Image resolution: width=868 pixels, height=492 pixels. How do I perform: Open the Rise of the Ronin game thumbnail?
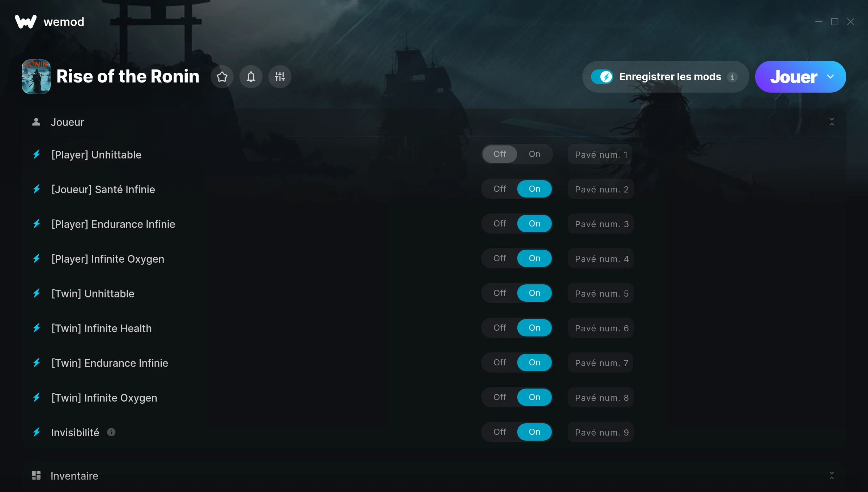pyautogui.click(x=36, y=77)
